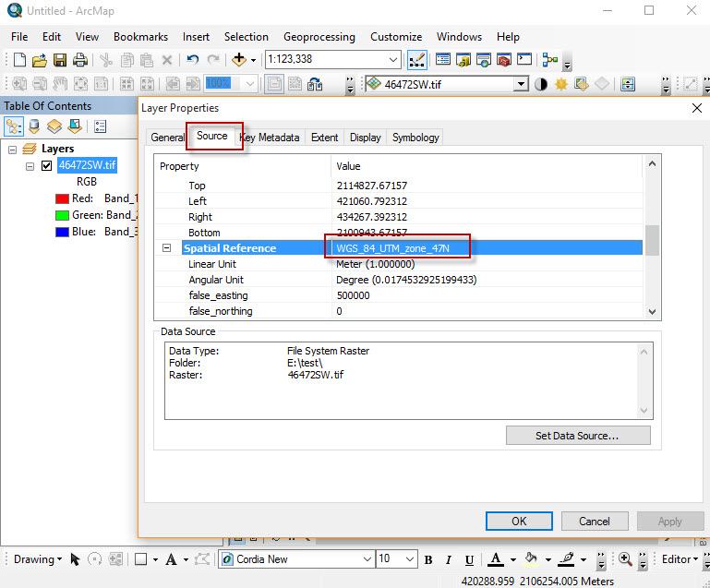Open the Customize menu
710x588 pixels.
coord(396,37)
